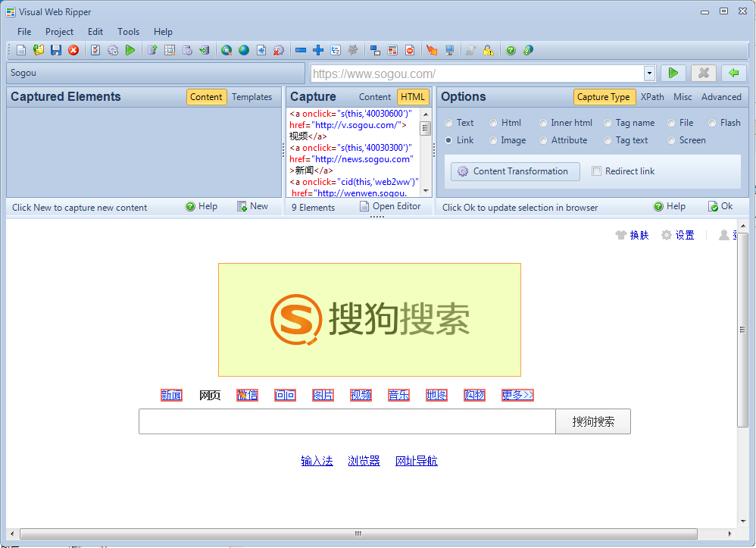
Task: Open the Project menu
Action: [59, 32]
